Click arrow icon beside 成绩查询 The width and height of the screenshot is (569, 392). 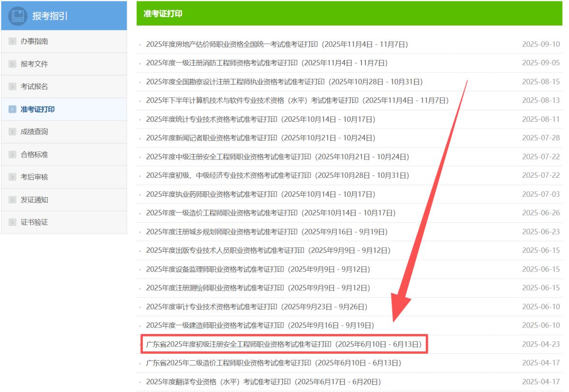(13, 131)
